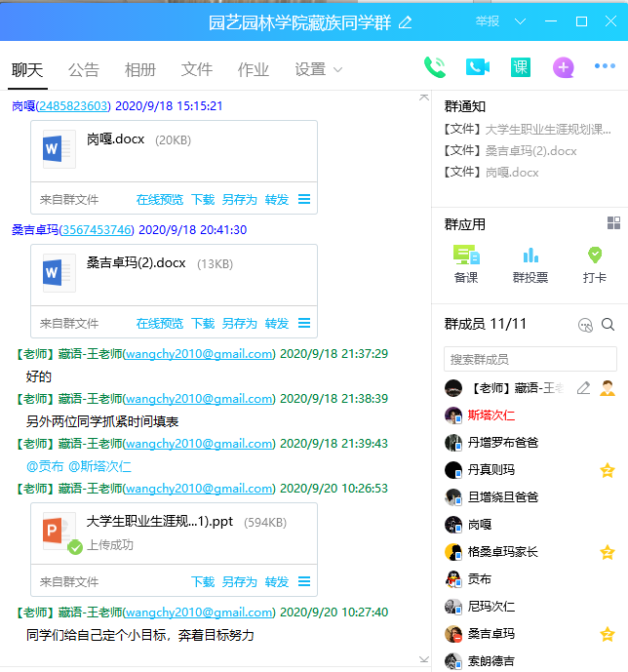
Task: Click the @贡布 mention
Action: click(x=45, y=466)
